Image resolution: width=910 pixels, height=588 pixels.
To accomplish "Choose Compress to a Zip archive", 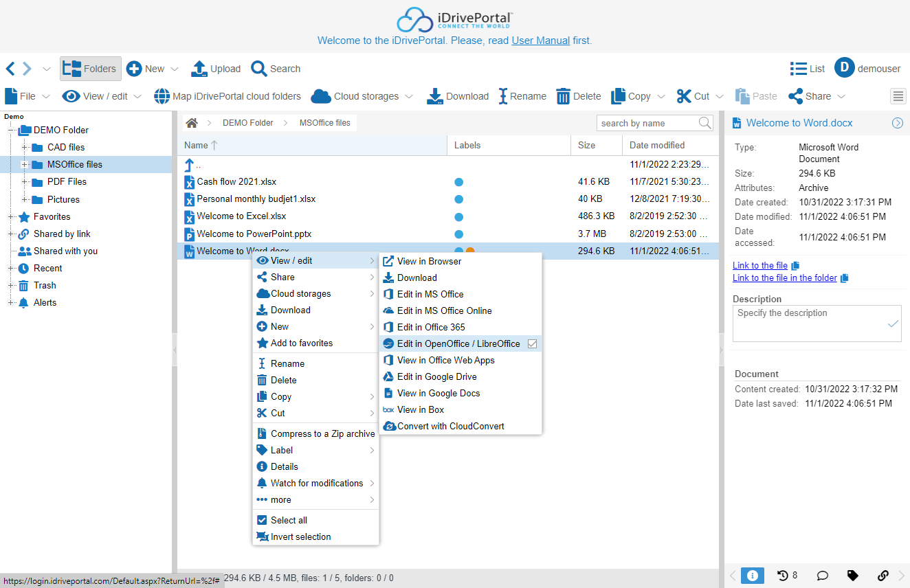I will (x=322, y=433).
